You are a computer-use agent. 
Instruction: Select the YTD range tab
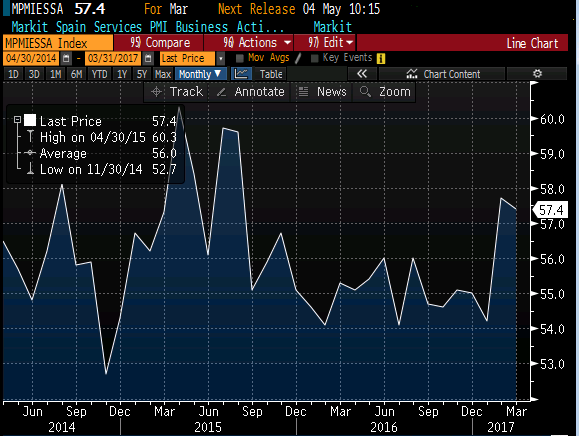coord(99,74)
